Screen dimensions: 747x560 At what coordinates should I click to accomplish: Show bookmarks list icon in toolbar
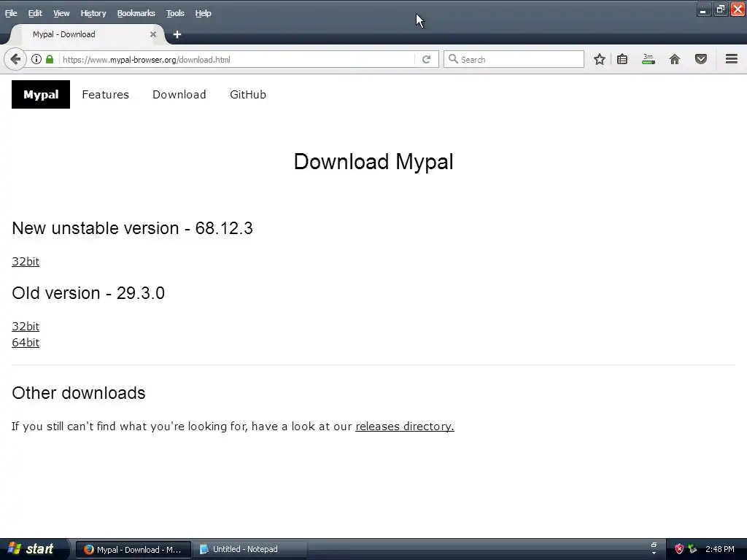pyautogui.click(x=622, y=60)
